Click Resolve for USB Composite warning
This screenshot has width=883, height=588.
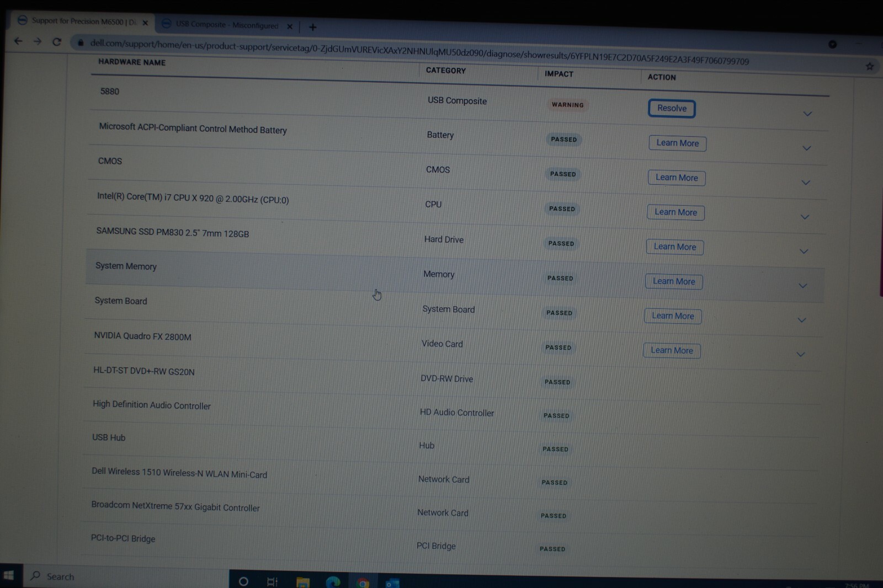pyautogui.click(x=672, y=109)
